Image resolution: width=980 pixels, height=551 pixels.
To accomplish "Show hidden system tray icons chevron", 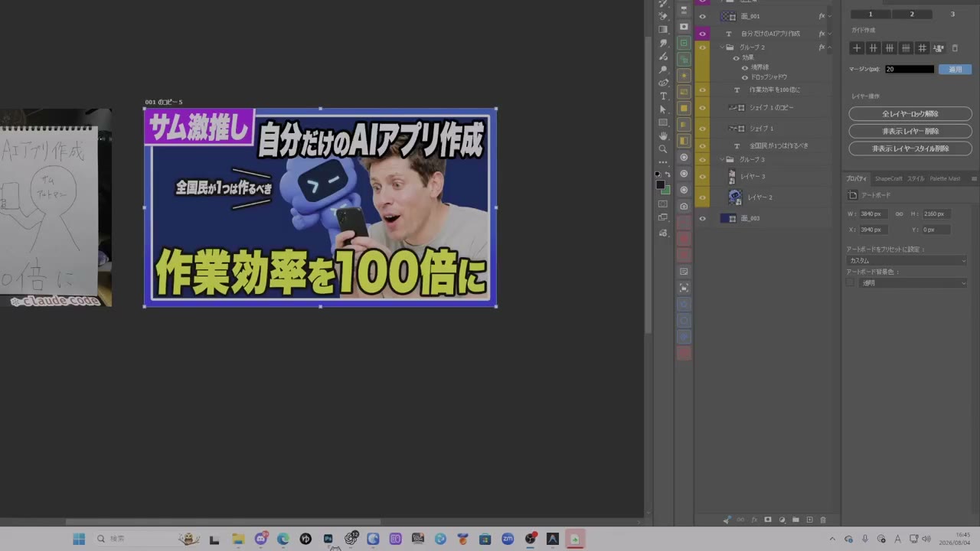I will click(832, 539).
